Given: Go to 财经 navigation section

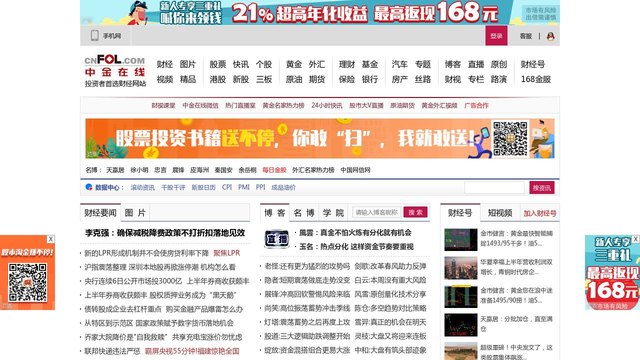Looking at the screenshot, I should coord(164,64).
